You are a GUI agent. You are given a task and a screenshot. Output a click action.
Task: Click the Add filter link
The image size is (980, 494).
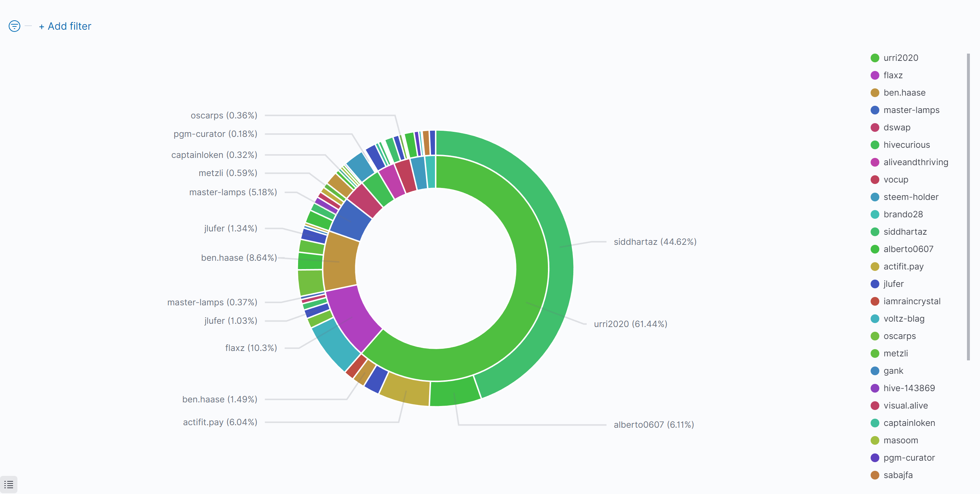coord(65,26)
